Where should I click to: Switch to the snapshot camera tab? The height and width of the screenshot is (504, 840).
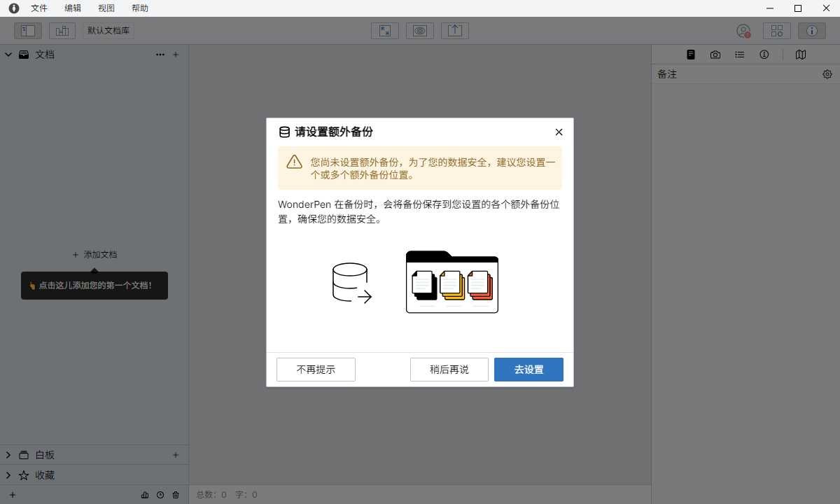click(x=715, y=55)
